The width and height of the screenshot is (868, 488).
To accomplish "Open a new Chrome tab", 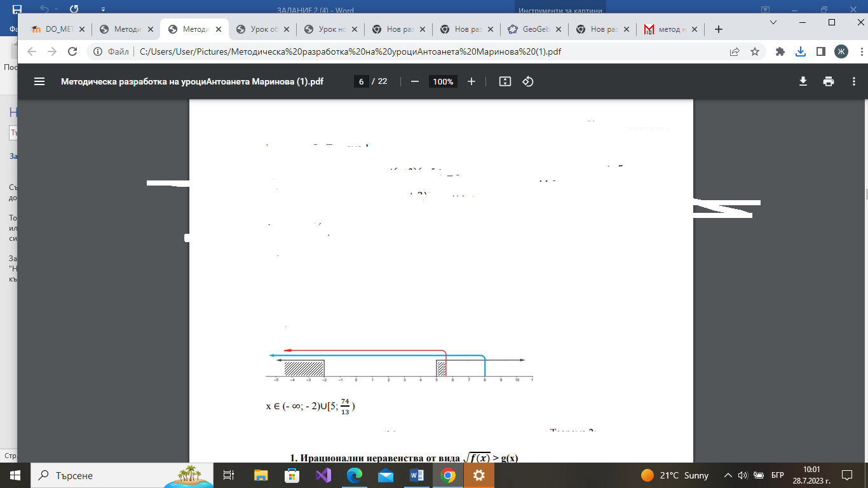I will coord(719,29).
